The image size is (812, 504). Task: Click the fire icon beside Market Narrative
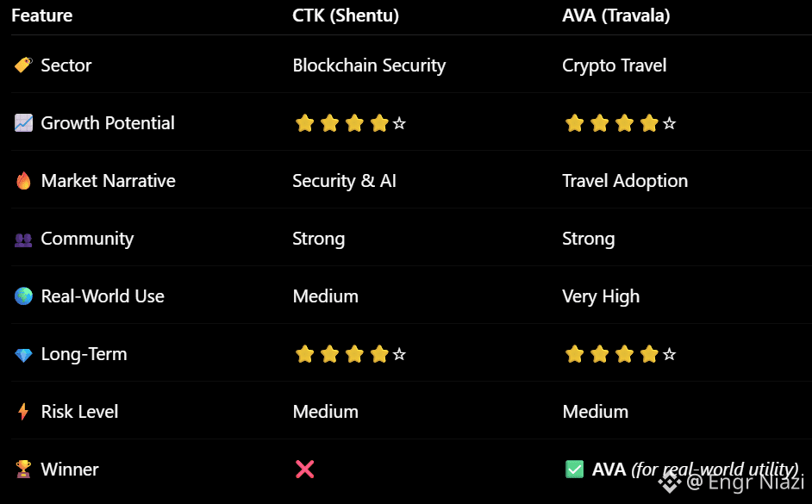coord(23,181)
